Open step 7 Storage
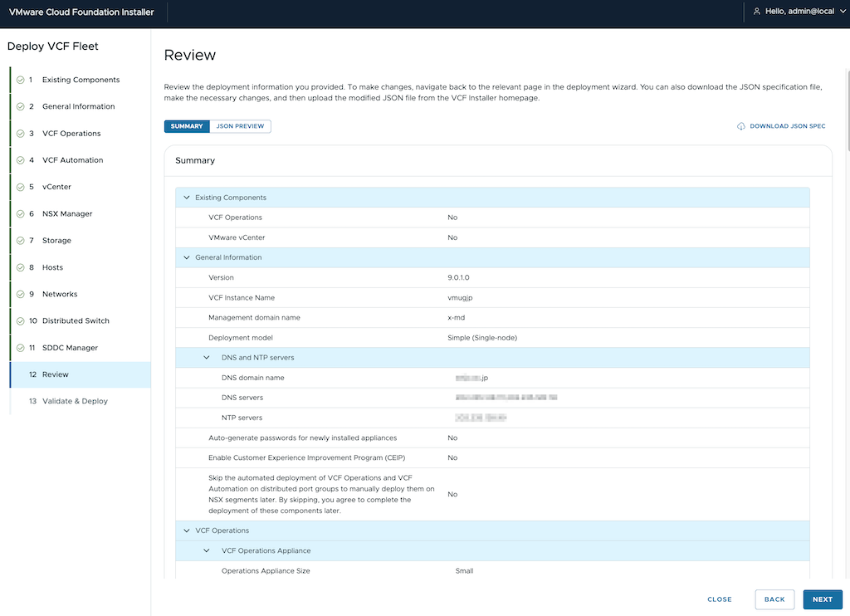850x616 pixels. (81, 241)
